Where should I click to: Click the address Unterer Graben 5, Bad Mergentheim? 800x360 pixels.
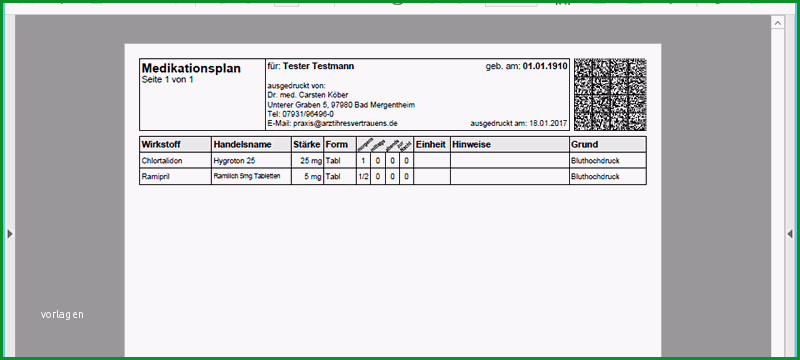click(341, 105)
